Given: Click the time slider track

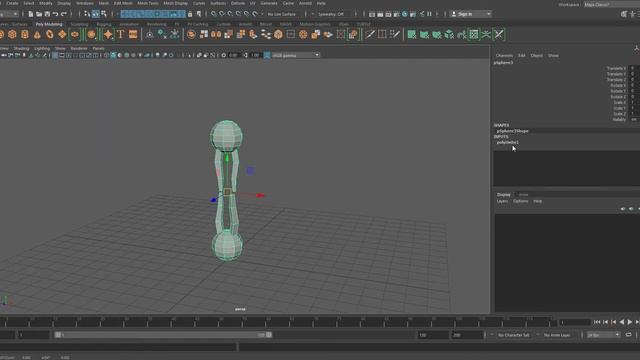Looking at the screenshot, I should point(277,322).
